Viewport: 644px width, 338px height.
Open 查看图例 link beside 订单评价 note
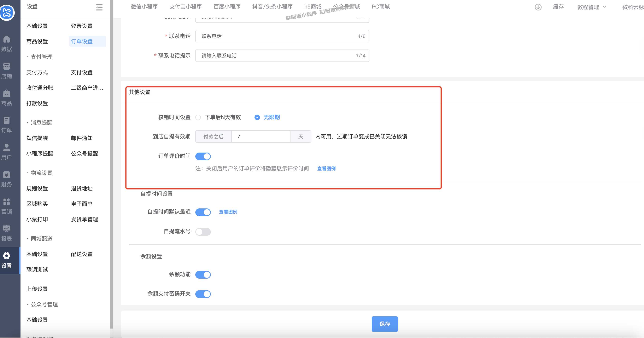[x=326, y=169]
